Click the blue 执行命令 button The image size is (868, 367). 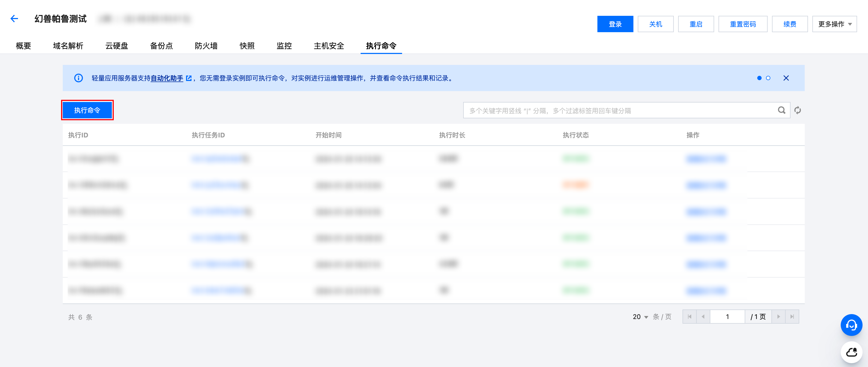(87, 110)
